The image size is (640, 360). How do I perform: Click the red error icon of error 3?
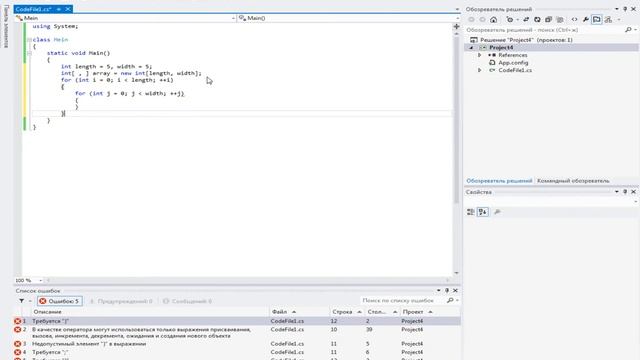pyautogui.click(x=18, y=344)
